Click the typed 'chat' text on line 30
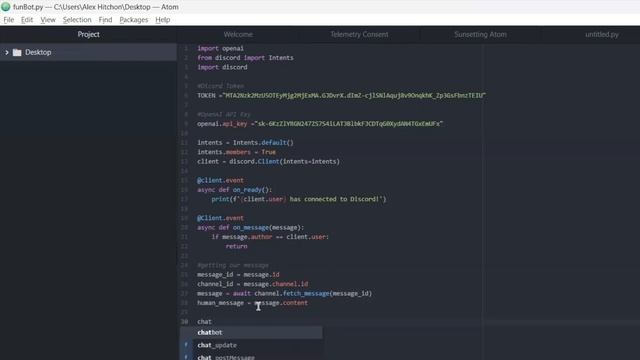The width and height of the screenshot is (640, 360). tap(204, 322)
